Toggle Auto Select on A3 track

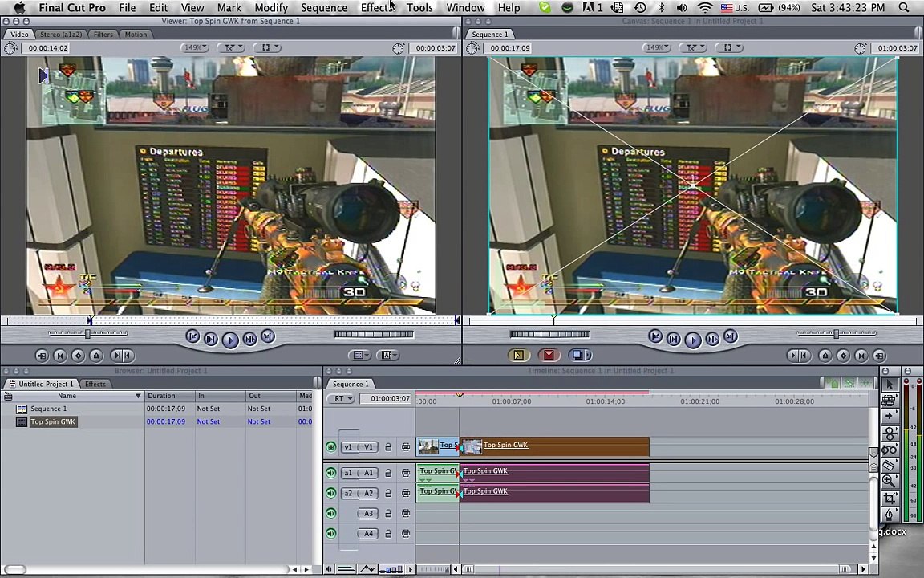(406, 513)
